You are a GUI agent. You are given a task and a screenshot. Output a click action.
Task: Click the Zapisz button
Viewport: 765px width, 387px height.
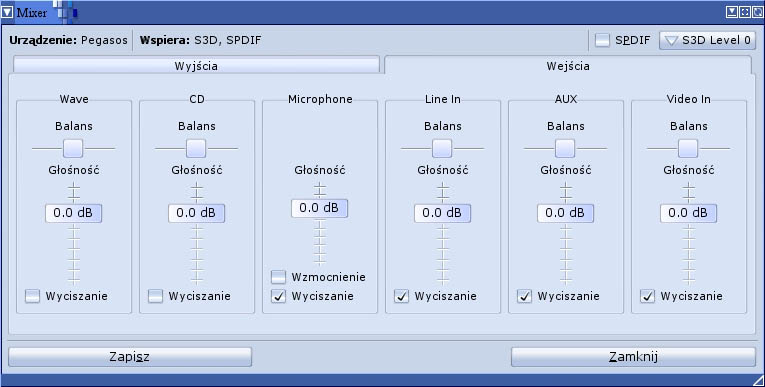130,357
